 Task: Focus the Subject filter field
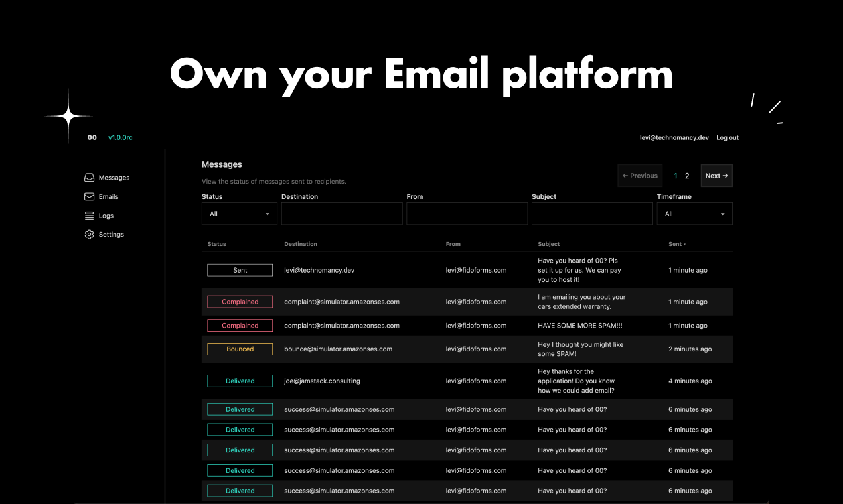pyautogui.click(x=592, y=214)
